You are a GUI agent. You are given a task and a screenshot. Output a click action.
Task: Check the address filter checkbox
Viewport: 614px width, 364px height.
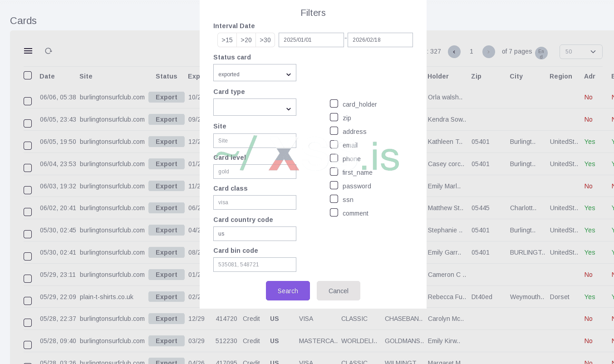pyautogui.click(x=334, y=131)
